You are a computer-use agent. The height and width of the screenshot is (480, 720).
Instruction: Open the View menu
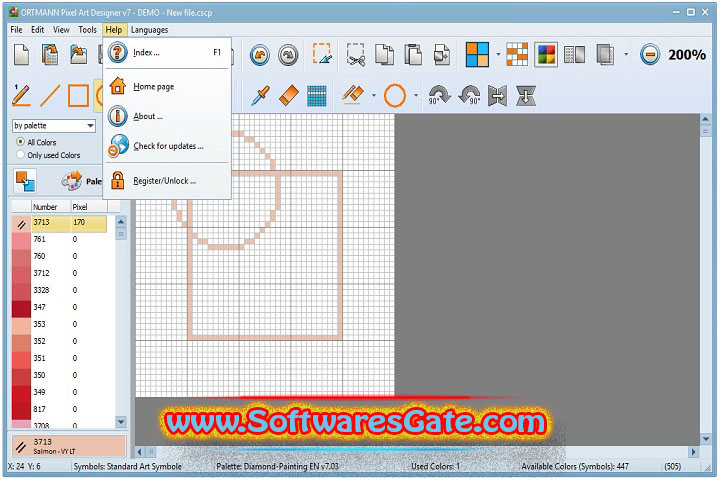[x=61, y=30]
